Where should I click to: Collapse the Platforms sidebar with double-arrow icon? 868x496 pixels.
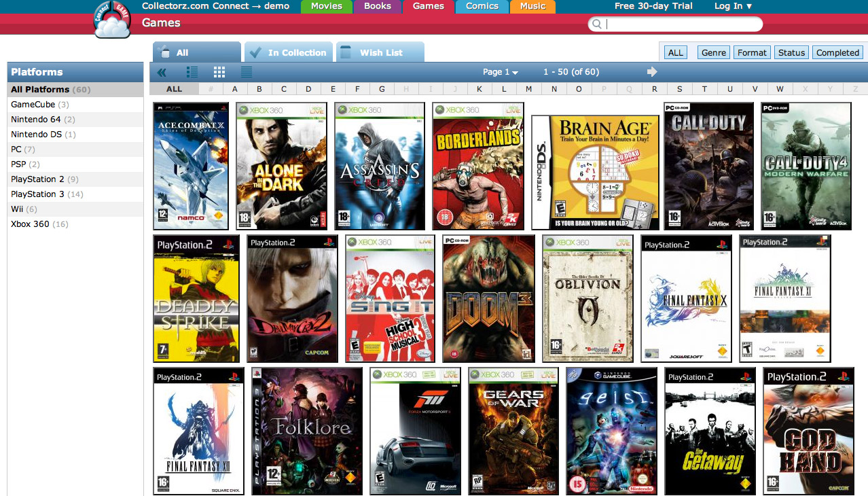point(162,72)
